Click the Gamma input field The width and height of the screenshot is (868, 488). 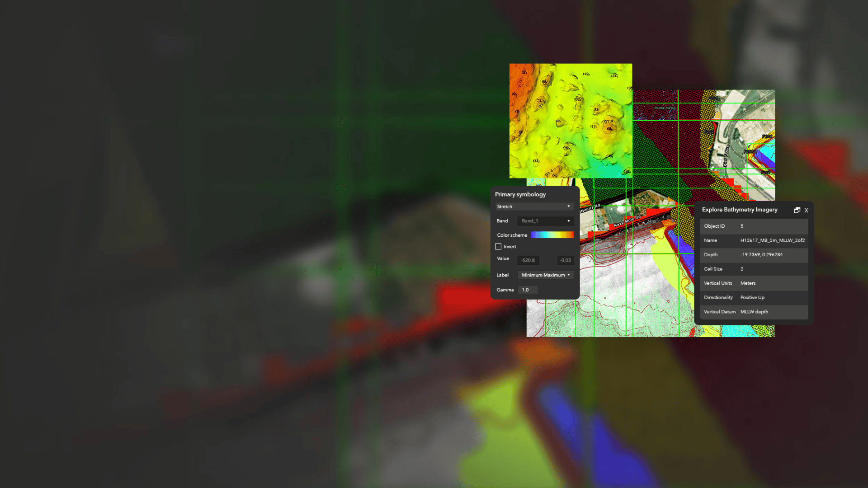coord(528,290)
